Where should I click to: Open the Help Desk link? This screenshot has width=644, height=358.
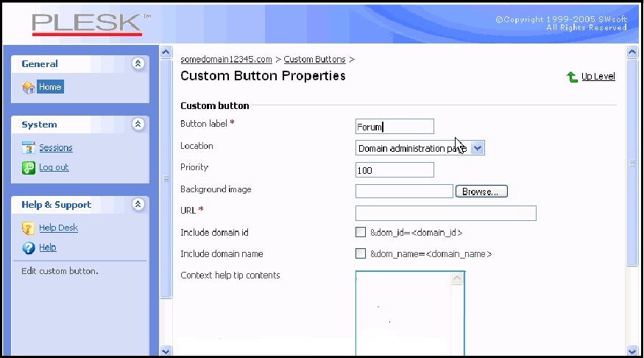pos(58,228)
